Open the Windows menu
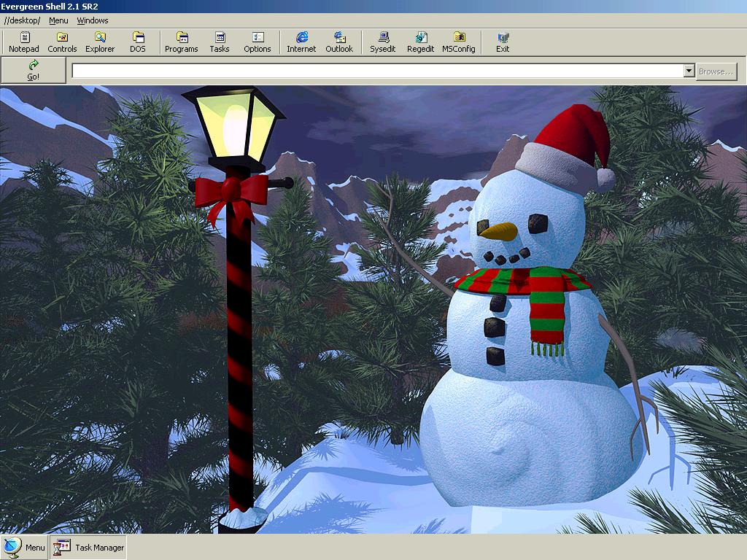 click(93, 20)
